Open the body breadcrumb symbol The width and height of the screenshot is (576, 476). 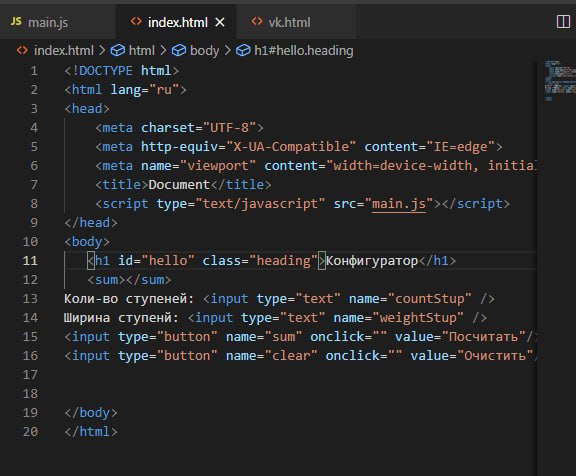click(x=205, y=50)
